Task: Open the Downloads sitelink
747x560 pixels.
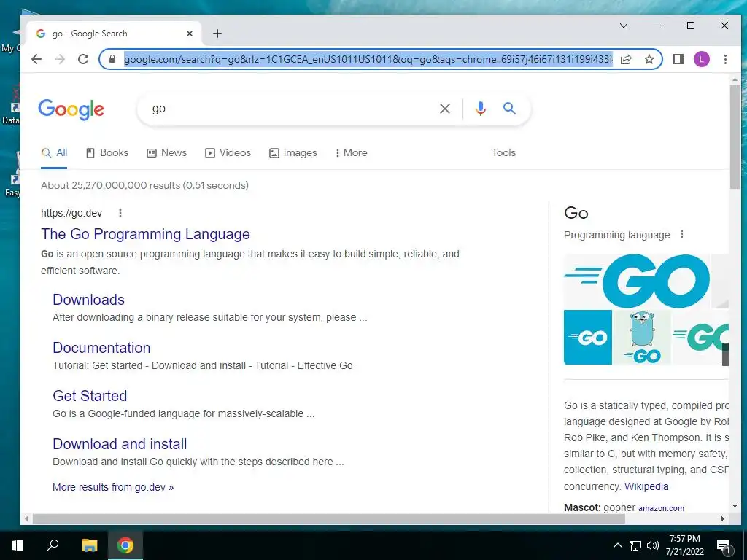Action: pos(88,300)
